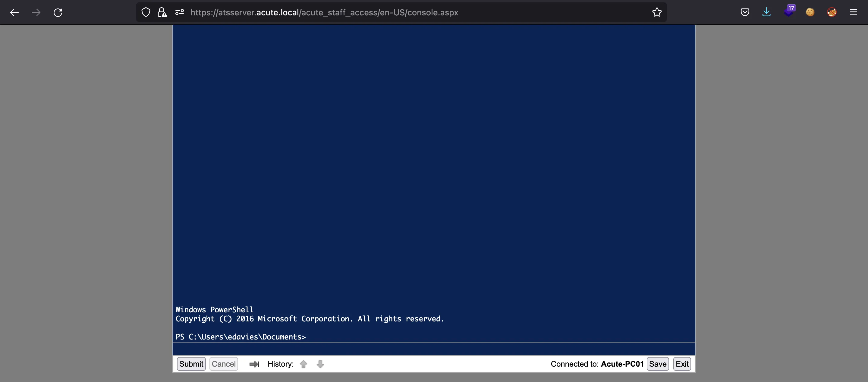Viewport: 868px width, 382px height.
Task: Open the cookie extension icon
Action: (x=810, y=12)
